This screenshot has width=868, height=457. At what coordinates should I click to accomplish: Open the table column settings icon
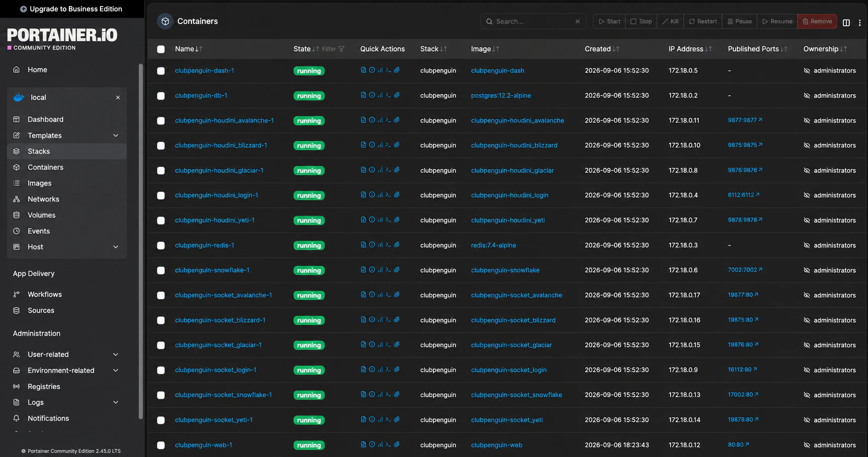coord(846,23)
